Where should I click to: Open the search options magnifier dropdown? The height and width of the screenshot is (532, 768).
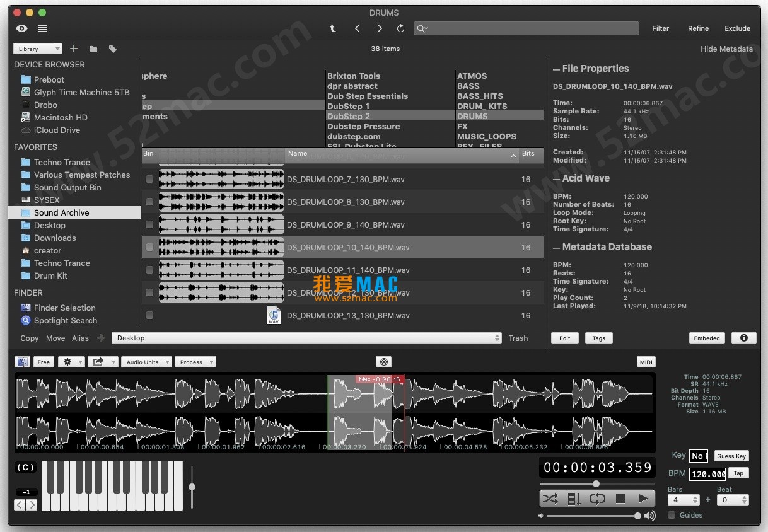pyautogui.click(x=422, y=28)
